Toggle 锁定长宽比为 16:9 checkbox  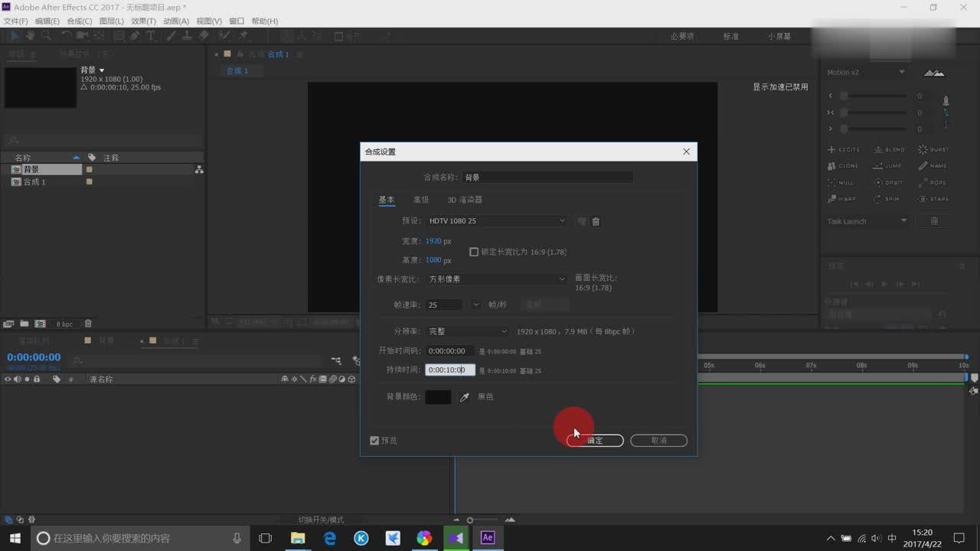point(474,252)
